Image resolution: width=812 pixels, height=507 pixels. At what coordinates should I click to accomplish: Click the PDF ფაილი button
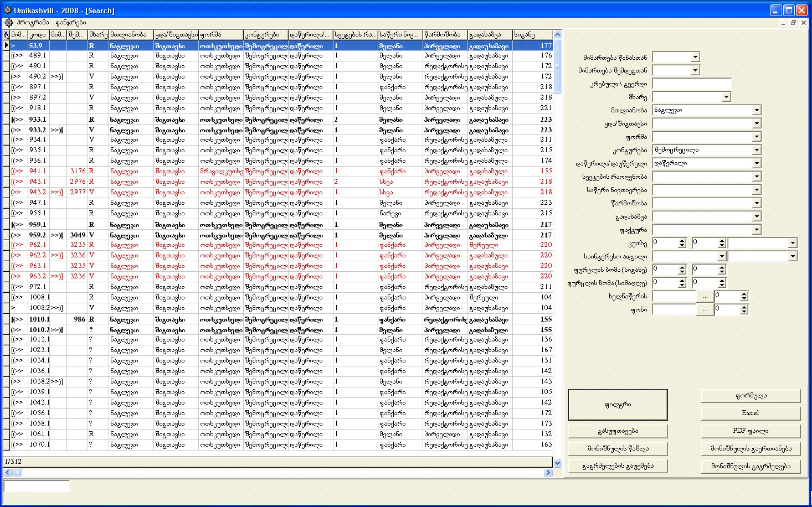coord(751,431)
